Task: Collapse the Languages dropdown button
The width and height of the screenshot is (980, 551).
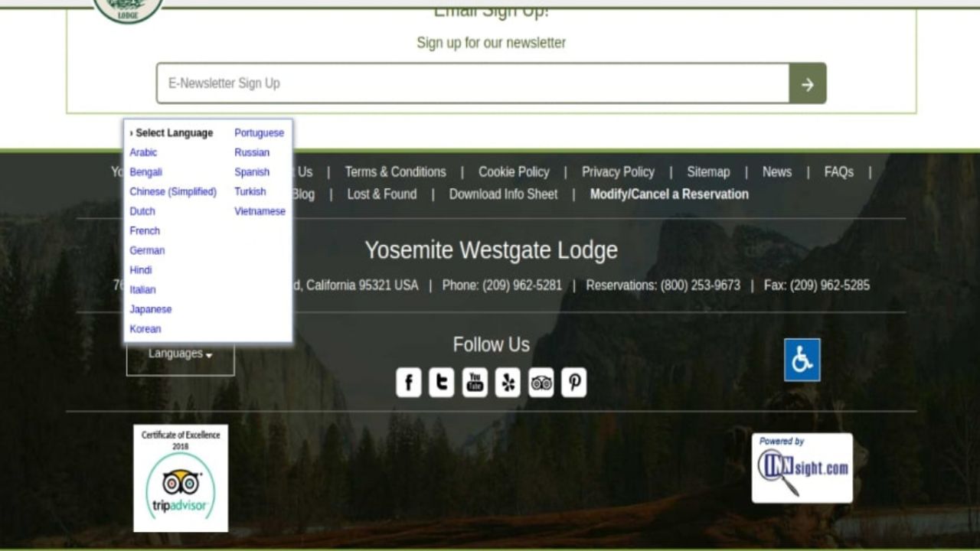Action: click(x=181, y=354)
